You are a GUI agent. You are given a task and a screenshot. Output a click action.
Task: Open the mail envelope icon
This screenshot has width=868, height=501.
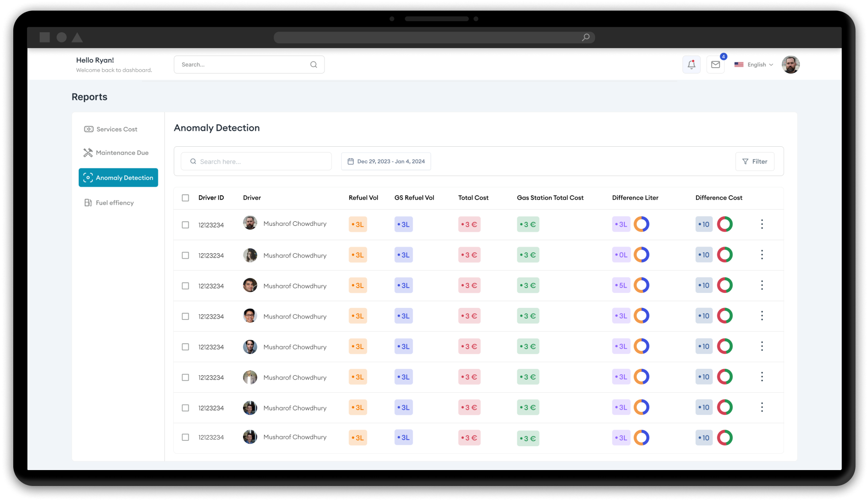coord(715,65)
